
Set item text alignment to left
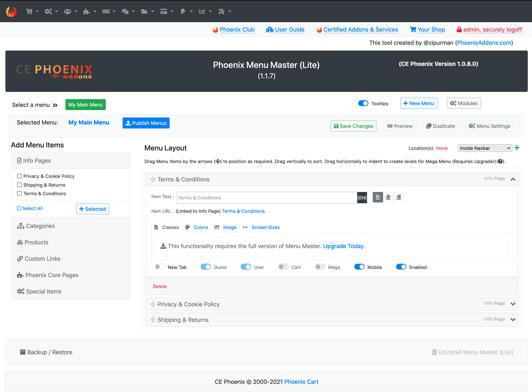click(378, 197)
